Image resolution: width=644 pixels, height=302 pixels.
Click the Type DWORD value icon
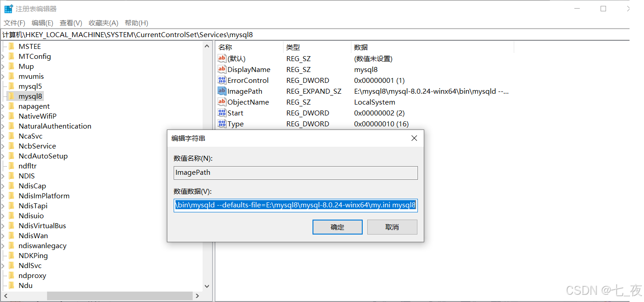222,124
